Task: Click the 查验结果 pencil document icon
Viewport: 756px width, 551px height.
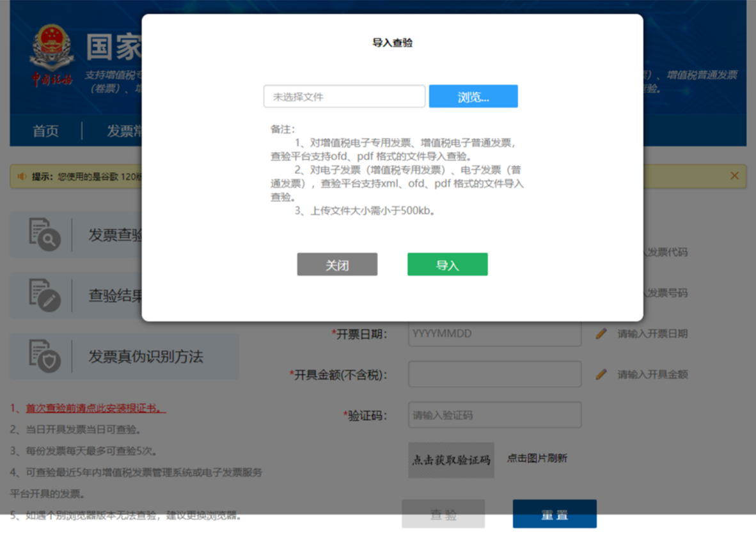Action: click(44, 295)
